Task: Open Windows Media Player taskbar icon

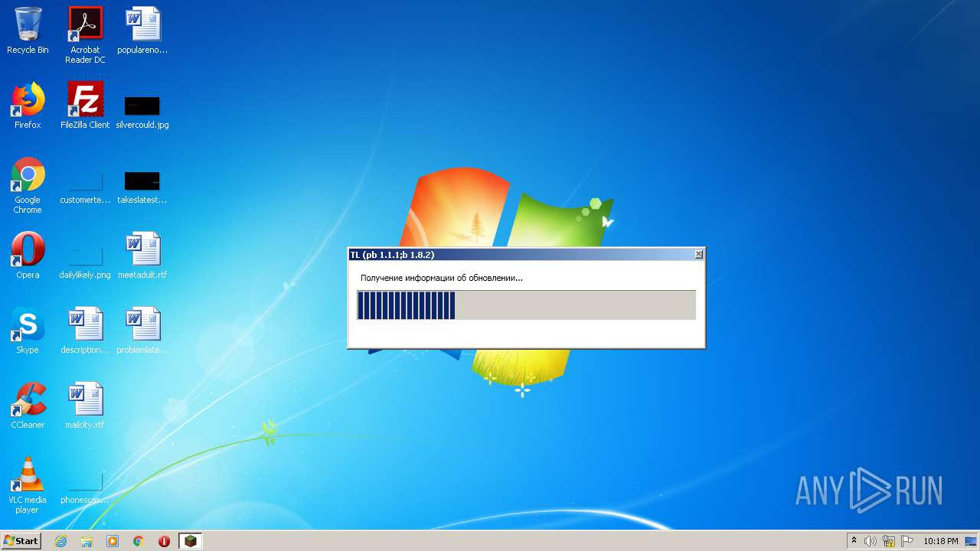Action: tap(113, 541)
